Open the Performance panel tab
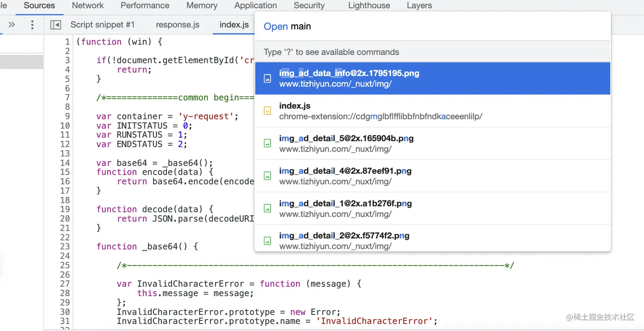 click(x=145, y=6)
